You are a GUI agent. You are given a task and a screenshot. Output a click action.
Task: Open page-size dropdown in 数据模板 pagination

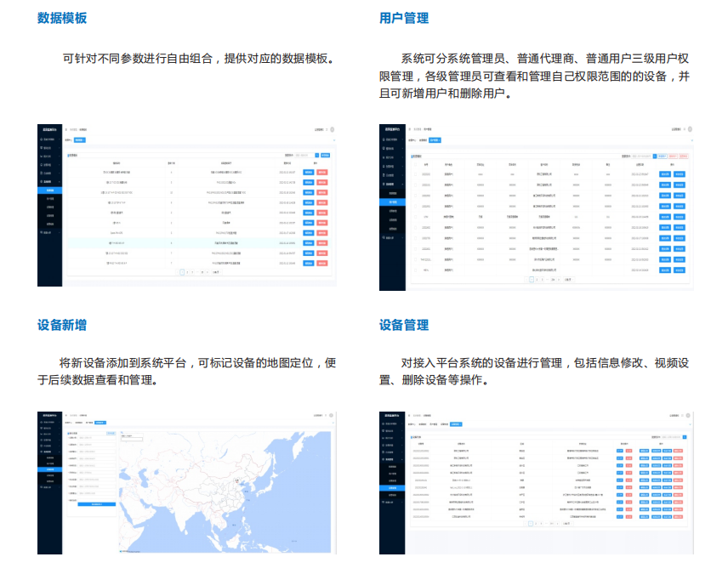217,272
